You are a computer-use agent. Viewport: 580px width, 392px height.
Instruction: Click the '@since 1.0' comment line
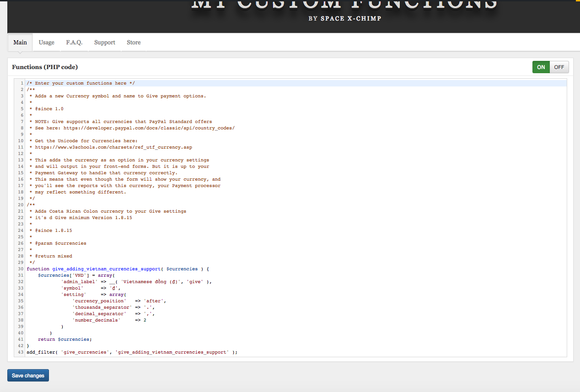(46, 109)
